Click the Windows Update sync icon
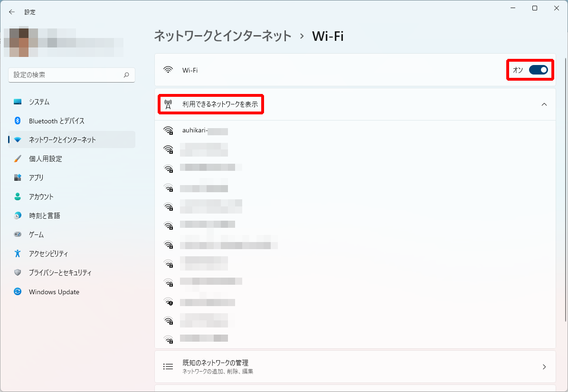 click(x=18, y=292)
